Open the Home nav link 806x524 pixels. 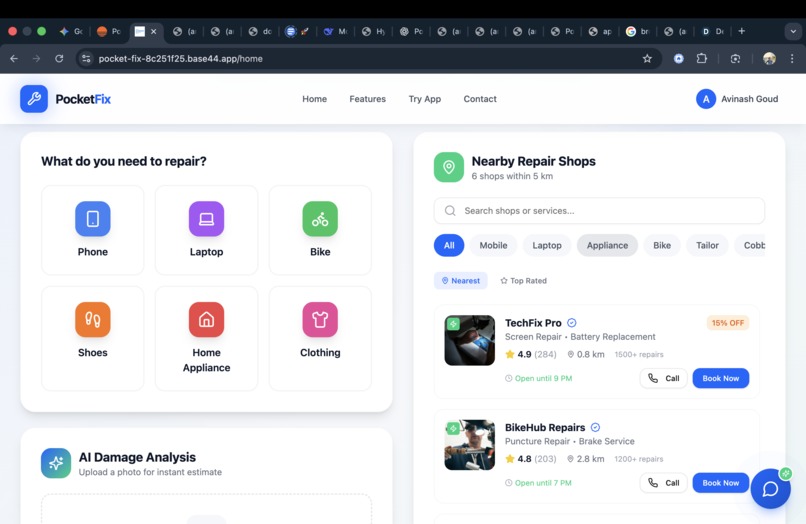pos(314,99)
